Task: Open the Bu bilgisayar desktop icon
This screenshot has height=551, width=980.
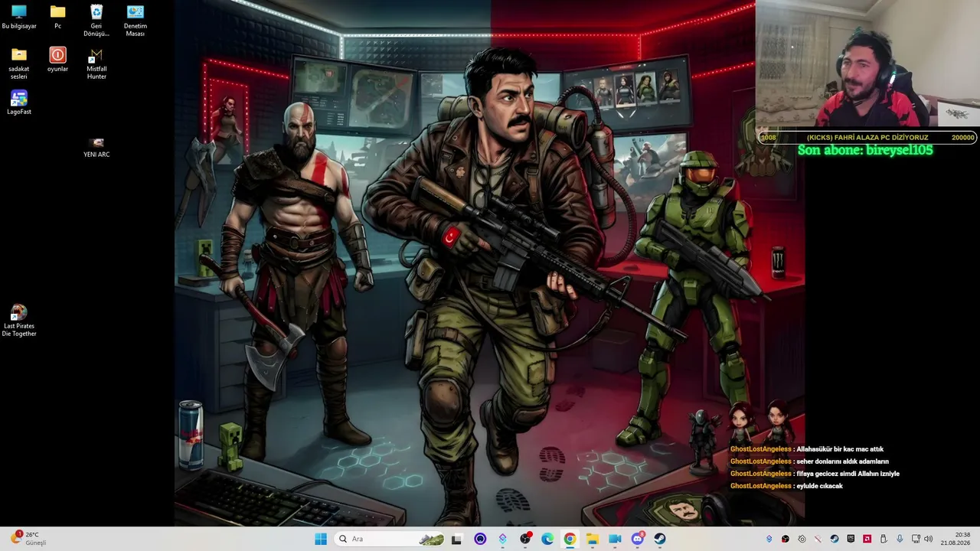Action: click(19, 17)
